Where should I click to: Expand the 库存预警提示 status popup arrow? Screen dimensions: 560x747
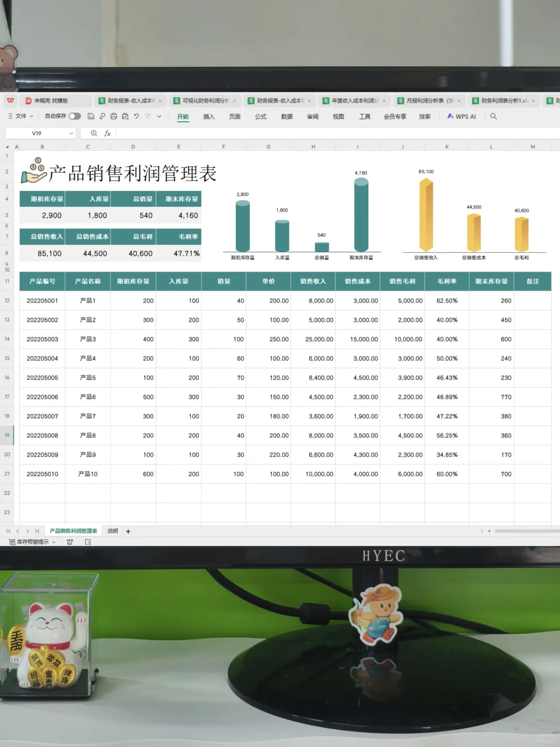[x=54, y=542]
